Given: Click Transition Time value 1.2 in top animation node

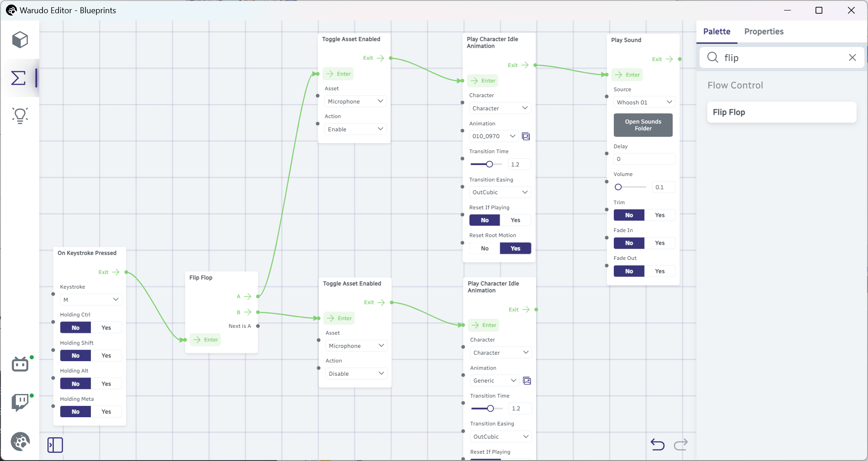Looking at the screenshot, I should (519, 165).
